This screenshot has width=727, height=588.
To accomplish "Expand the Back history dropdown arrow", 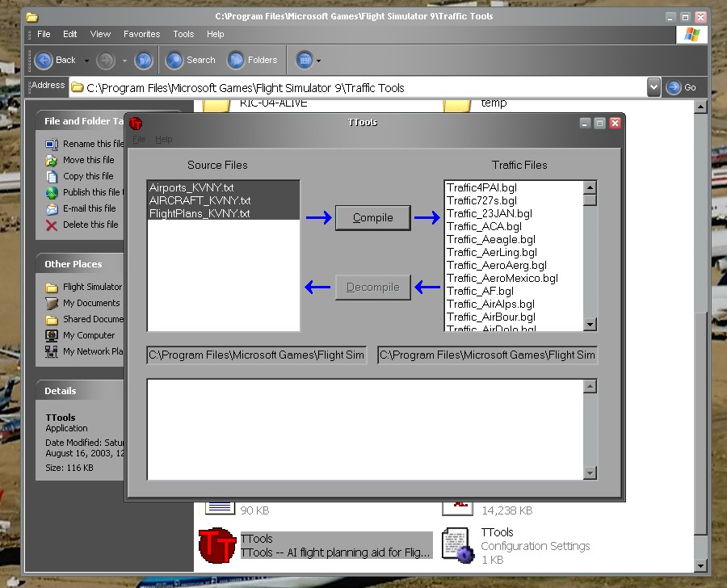I will click(86, 61).
